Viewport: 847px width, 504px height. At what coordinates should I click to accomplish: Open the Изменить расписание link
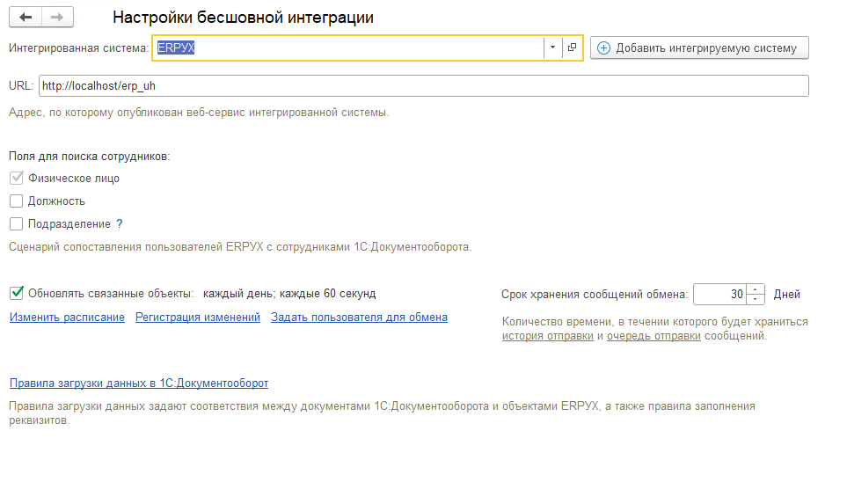[67, 318]
